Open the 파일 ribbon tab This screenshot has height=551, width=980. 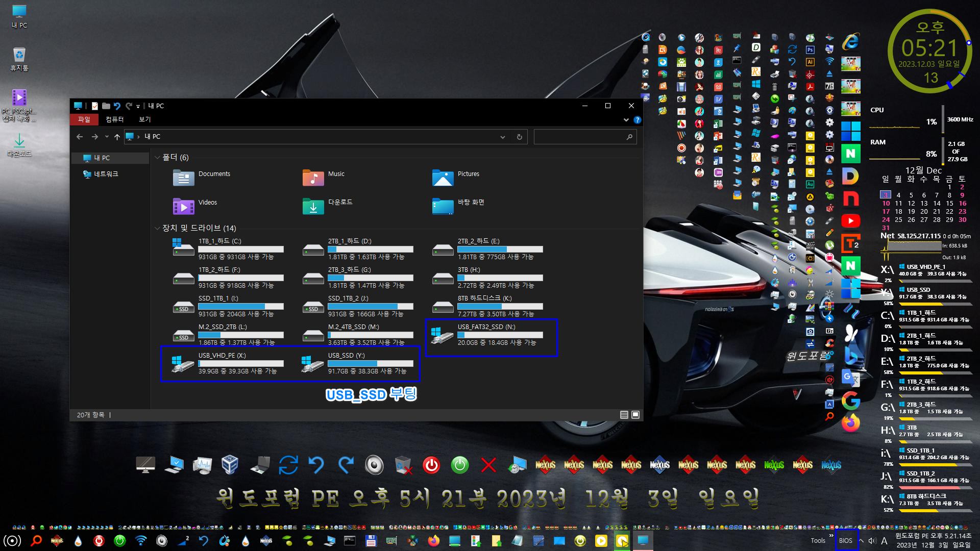coord(84,119)
